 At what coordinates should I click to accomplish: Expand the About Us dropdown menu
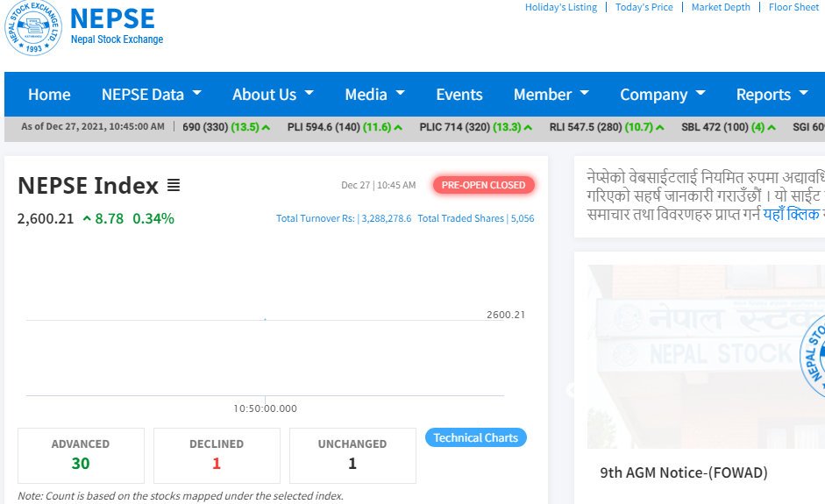(273, 95)
